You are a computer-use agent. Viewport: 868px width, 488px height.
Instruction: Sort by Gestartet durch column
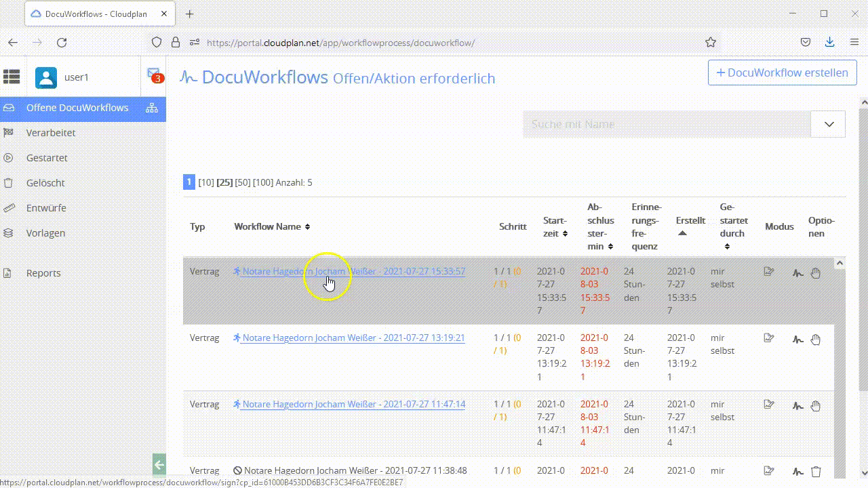[727, 247]
